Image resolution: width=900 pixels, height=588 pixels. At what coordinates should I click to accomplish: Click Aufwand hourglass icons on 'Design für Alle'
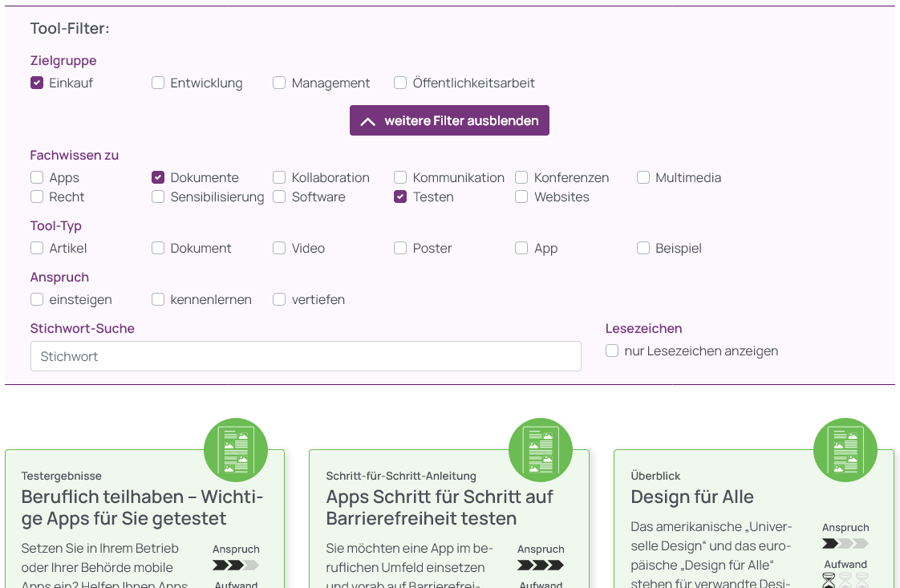coord(845,580)
